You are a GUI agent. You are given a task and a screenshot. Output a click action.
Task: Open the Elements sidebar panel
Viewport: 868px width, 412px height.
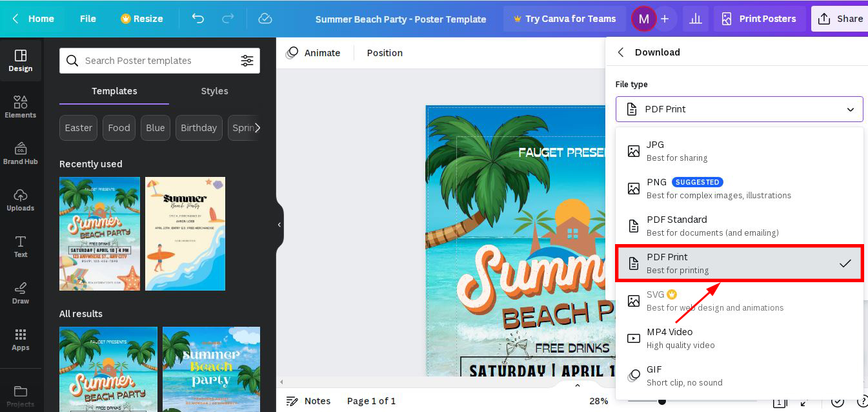point(21,107)
